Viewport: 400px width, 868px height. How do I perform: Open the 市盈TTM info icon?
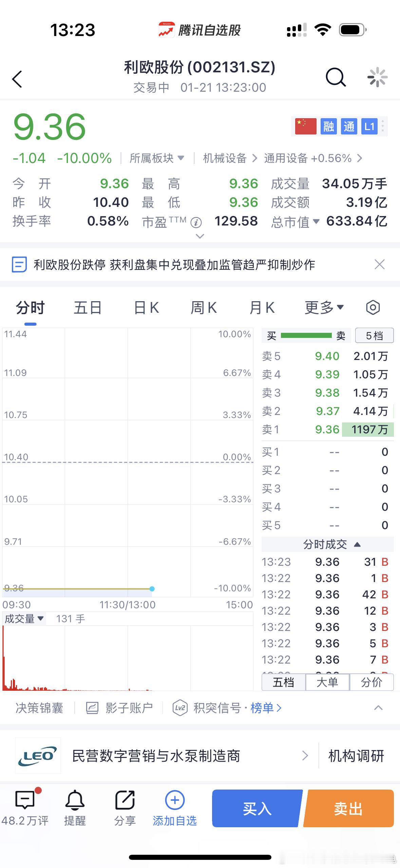coord(196,222)
